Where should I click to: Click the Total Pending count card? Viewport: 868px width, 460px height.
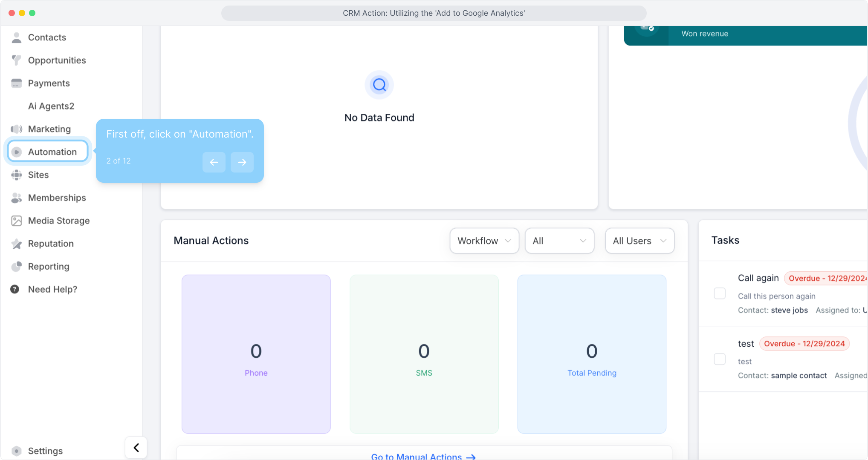point(591,354)
